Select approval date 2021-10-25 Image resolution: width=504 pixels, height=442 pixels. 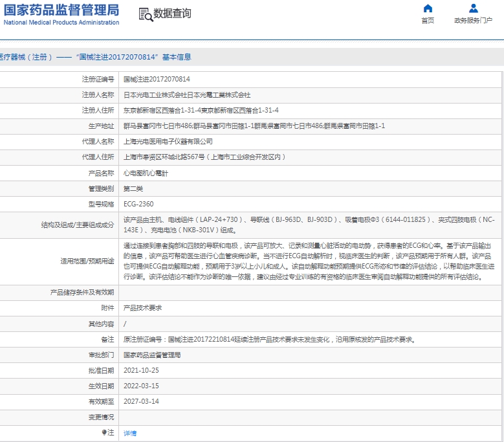(141, 370)
